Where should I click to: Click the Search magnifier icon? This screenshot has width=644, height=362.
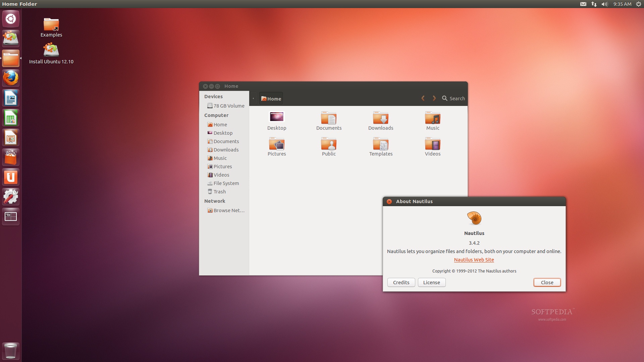(444, 98)
